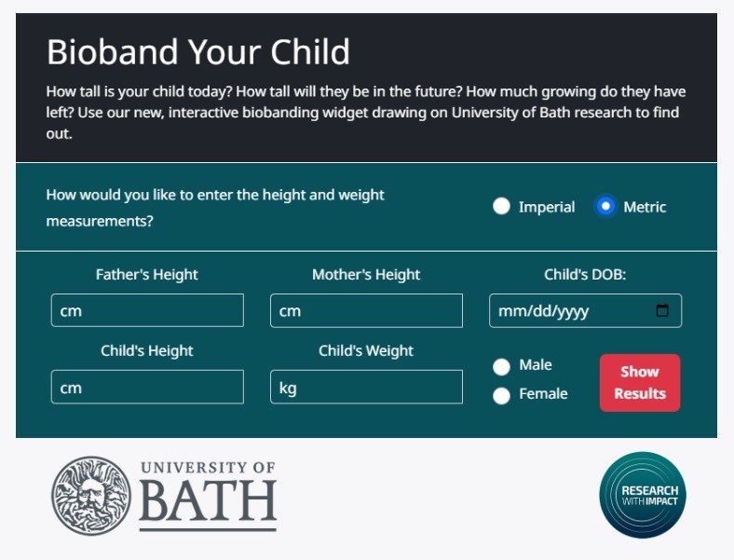
Task: Select the Imperial measurement option
Action: pyautogui.click(x=501, y=207)
